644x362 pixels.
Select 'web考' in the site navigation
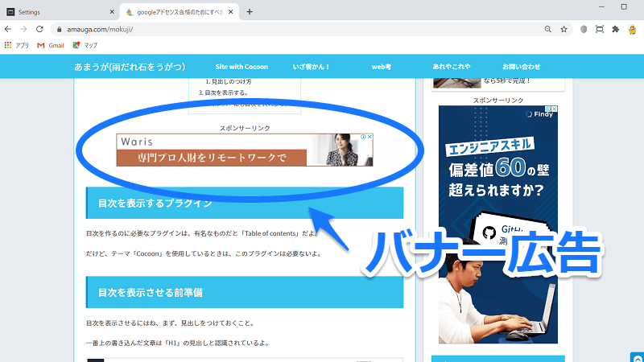coord(381,67)
